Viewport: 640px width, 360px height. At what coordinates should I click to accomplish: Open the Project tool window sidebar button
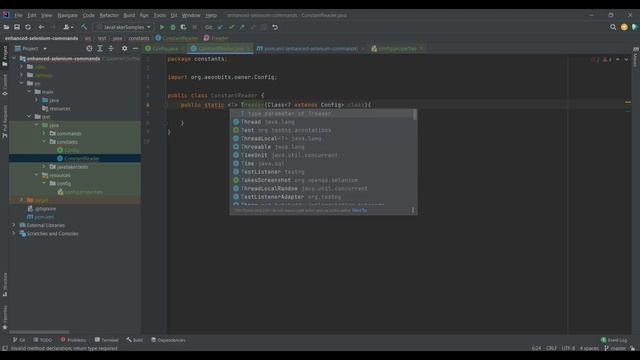pos(4,56)
